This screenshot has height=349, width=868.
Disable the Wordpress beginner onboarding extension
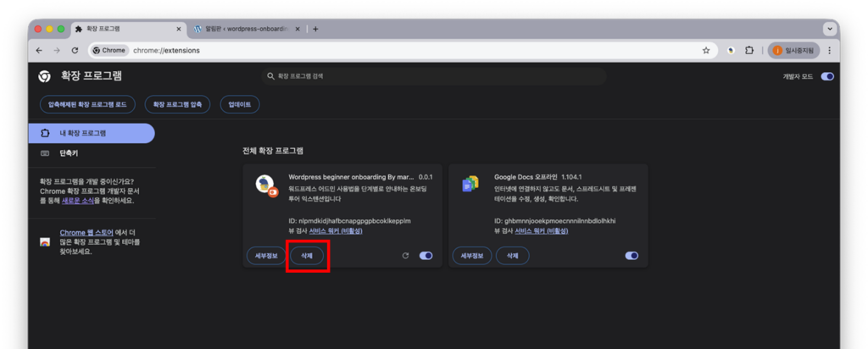click(x=426, y=255)
